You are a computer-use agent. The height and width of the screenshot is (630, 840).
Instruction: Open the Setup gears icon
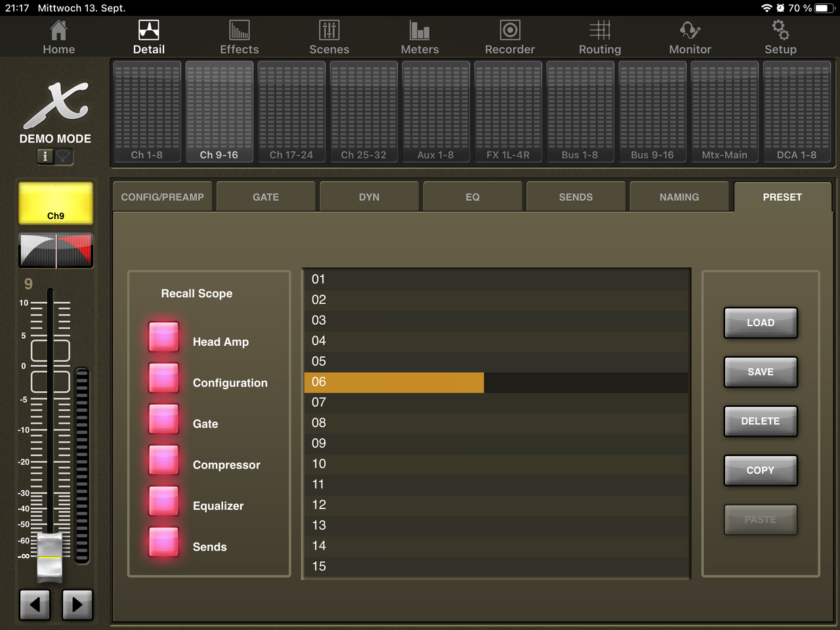coord(780,31)
